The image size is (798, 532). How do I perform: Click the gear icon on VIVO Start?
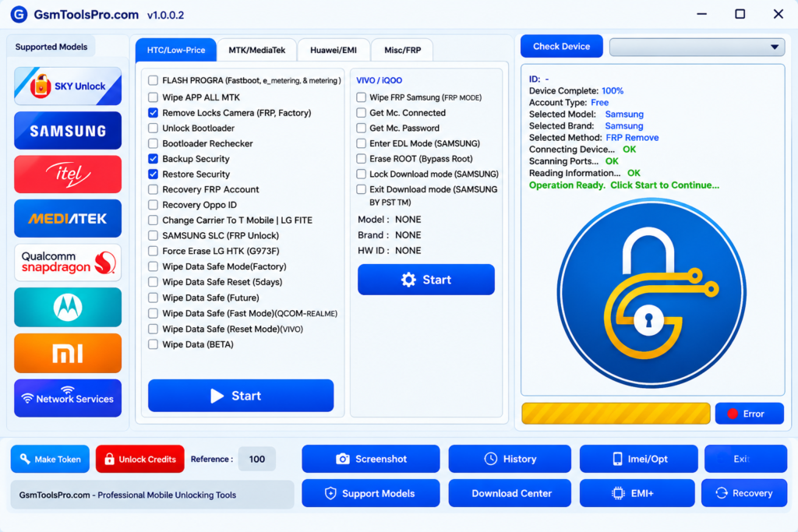click(408, 280)
